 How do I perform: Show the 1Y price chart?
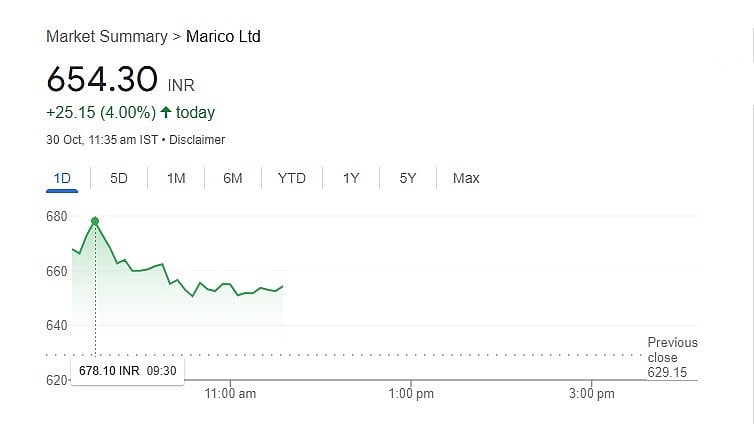(351, 178)
